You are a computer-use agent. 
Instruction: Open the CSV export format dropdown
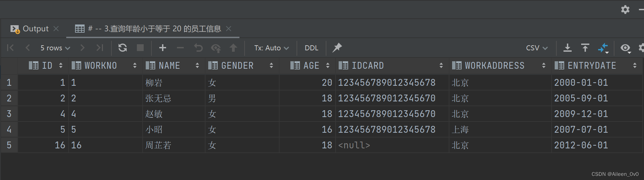coord(537,48)
